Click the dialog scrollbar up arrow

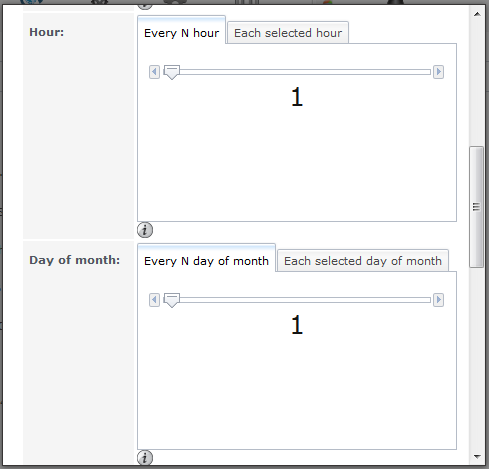coord(477,14)
